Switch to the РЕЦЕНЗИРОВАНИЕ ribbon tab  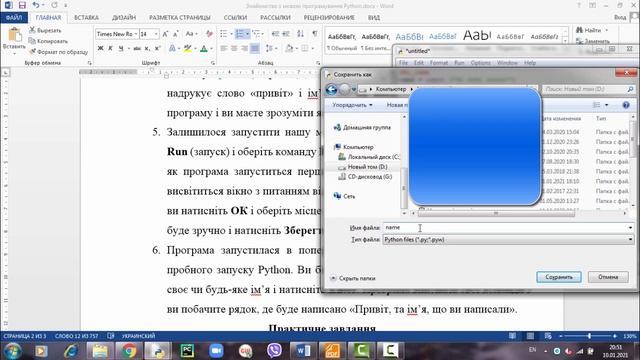(329, 18)
